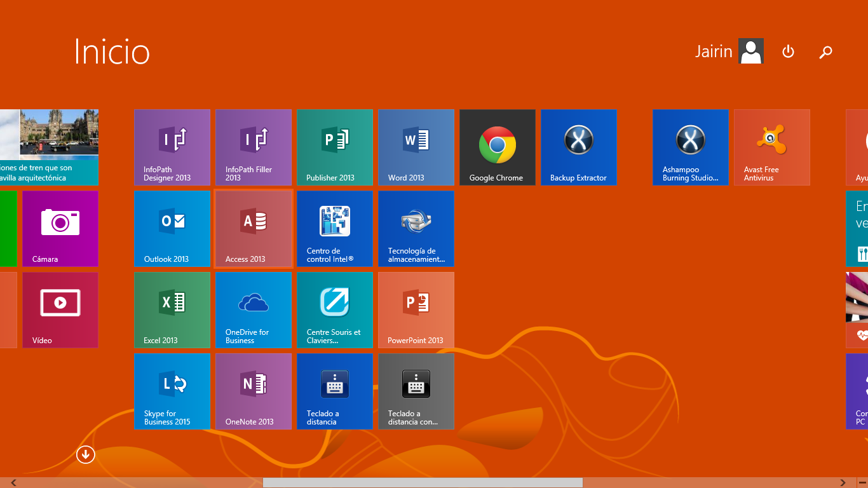Launch OneNote 2013

254,391
